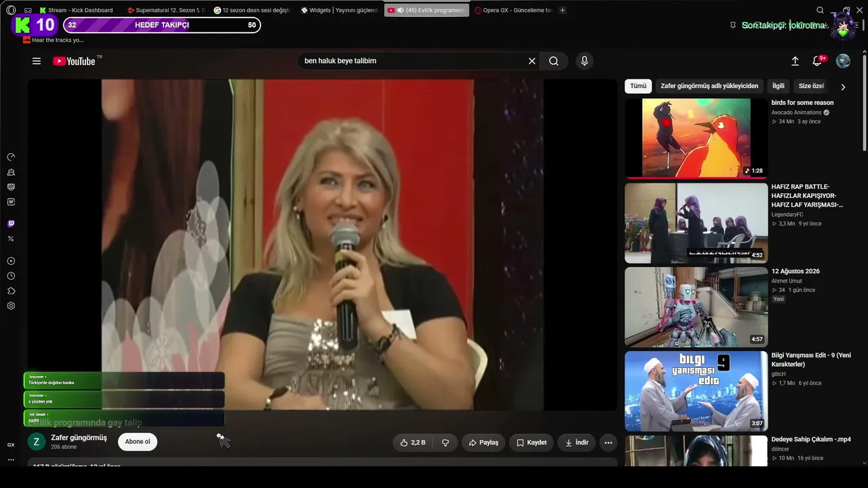Switch to the Supernatural 12. Sezon tab

(x=166, y=10)
